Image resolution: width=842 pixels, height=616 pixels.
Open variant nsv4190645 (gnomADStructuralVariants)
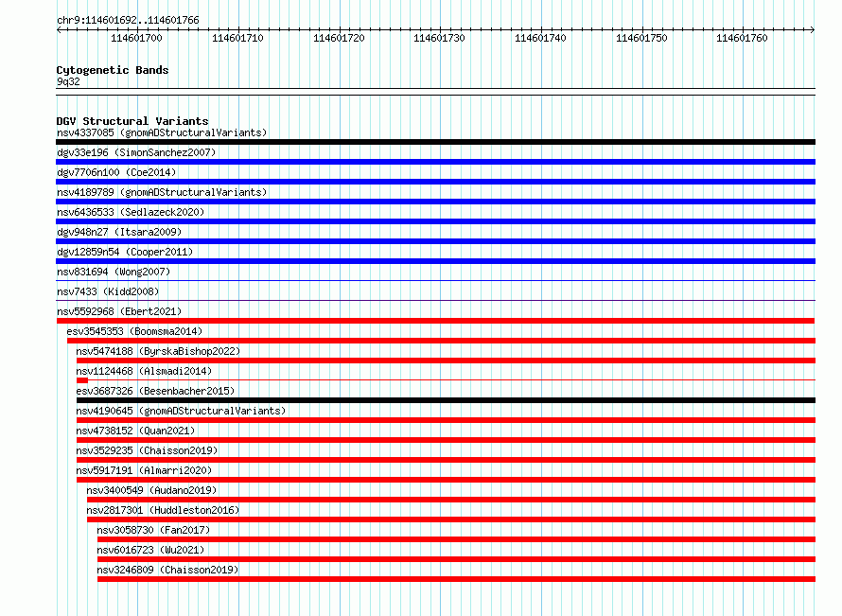tap(181, 411)
